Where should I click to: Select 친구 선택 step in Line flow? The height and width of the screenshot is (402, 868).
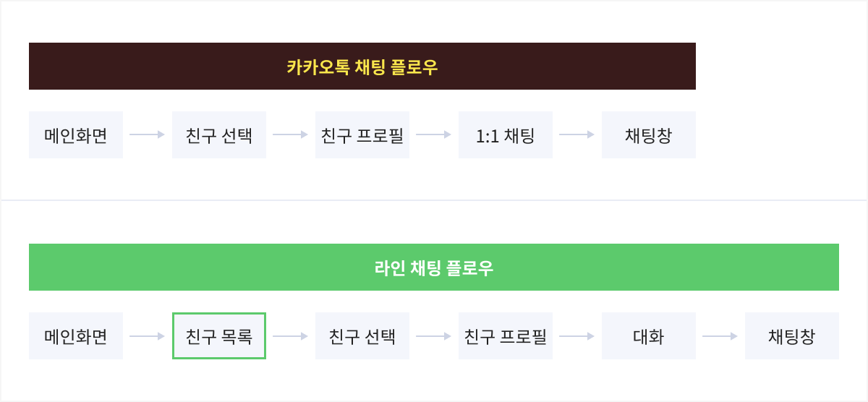(x=362, y=336)
